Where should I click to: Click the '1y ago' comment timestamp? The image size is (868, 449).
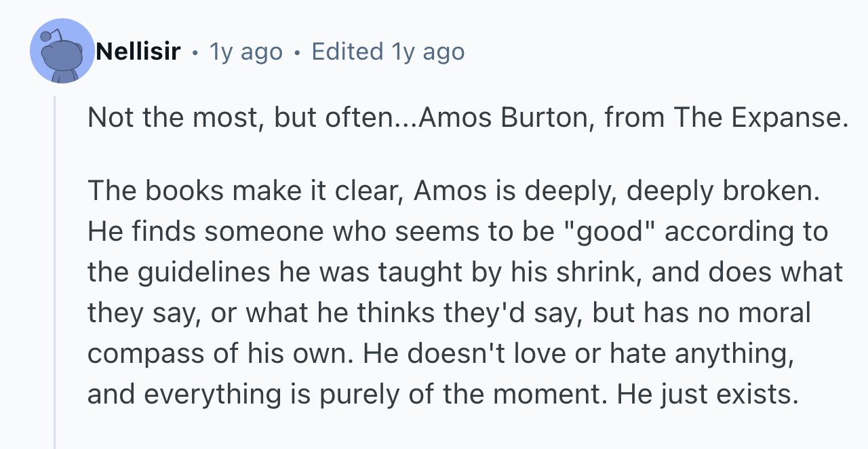pyautogui.click(x=245, y=52)
